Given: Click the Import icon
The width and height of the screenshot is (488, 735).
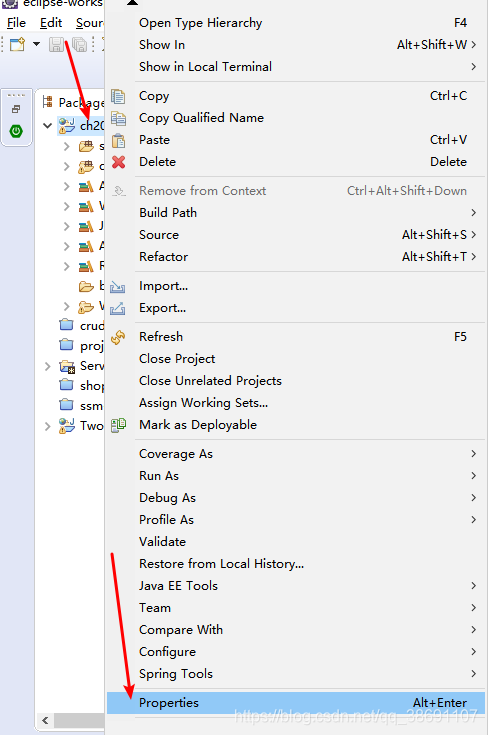Looking at the screenshot, I should coord(118,286).
